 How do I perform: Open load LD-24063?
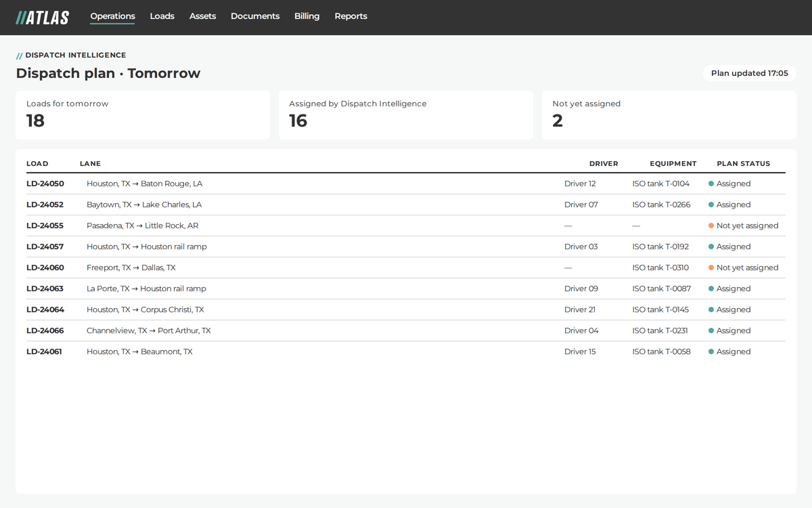pyautogui.click(x=45, y=289)
